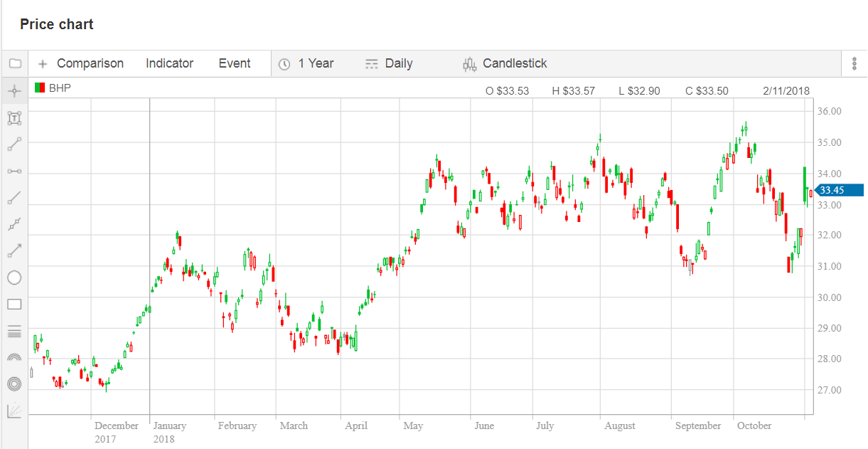Select the fan lines tool

tap(14, 411)
